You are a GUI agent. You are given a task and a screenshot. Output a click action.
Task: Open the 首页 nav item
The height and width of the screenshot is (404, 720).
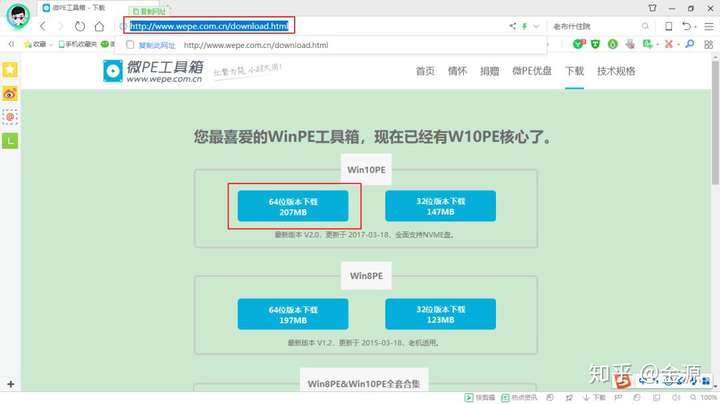pyautogui.click(x=425, y=71)
